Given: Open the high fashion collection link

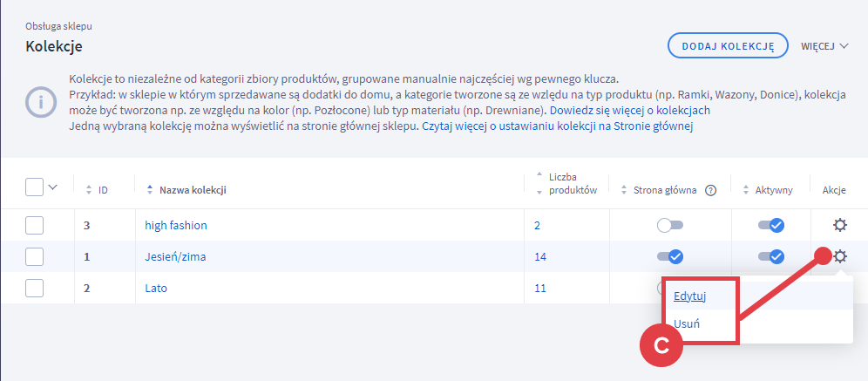Looking at the screenshot, I should coord(175,226).
